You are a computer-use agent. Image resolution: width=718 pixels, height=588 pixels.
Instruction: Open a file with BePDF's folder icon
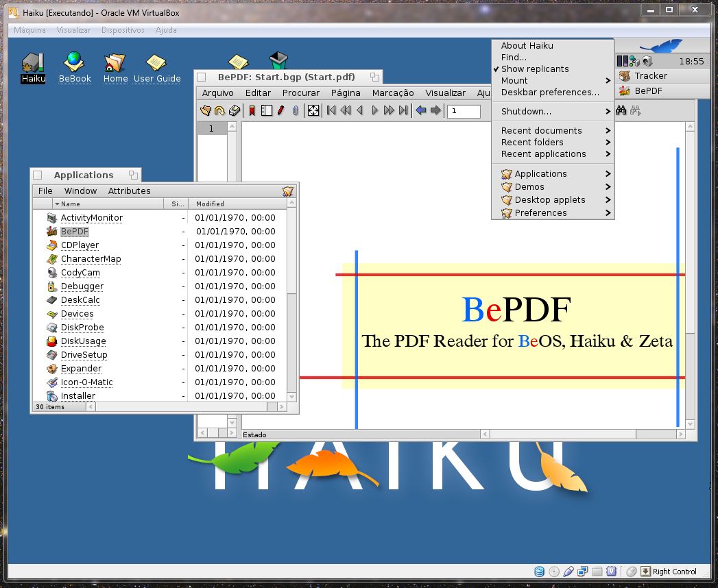pyautogui.click(x=205, y=110)
